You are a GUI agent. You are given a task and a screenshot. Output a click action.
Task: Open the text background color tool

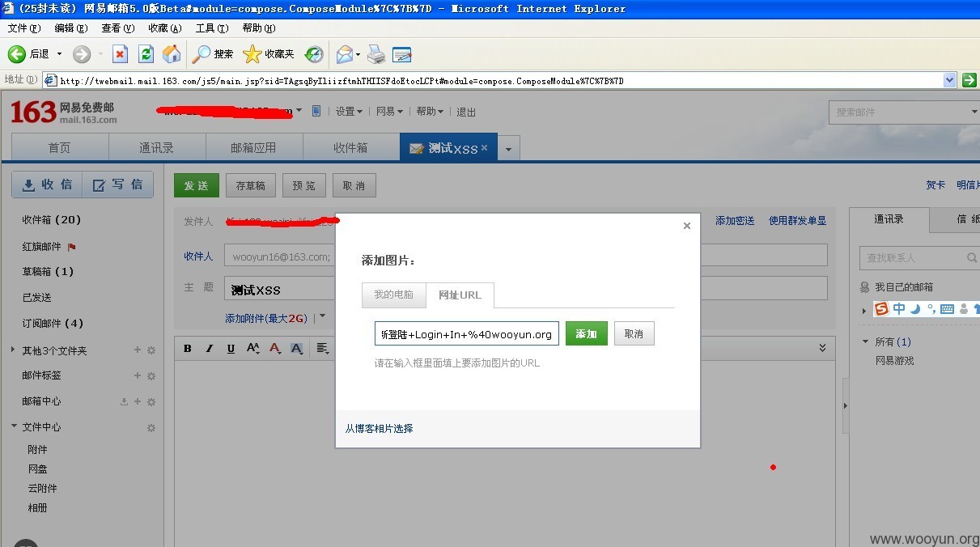click(x=297, y=348)
